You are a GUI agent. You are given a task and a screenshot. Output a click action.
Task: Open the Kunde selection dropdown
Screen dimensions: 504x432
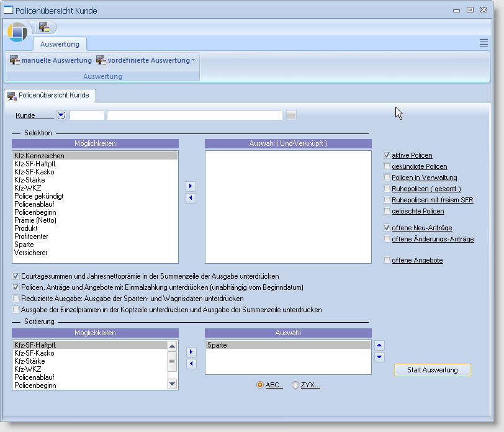pyautogui.click(x=61, y=115)
